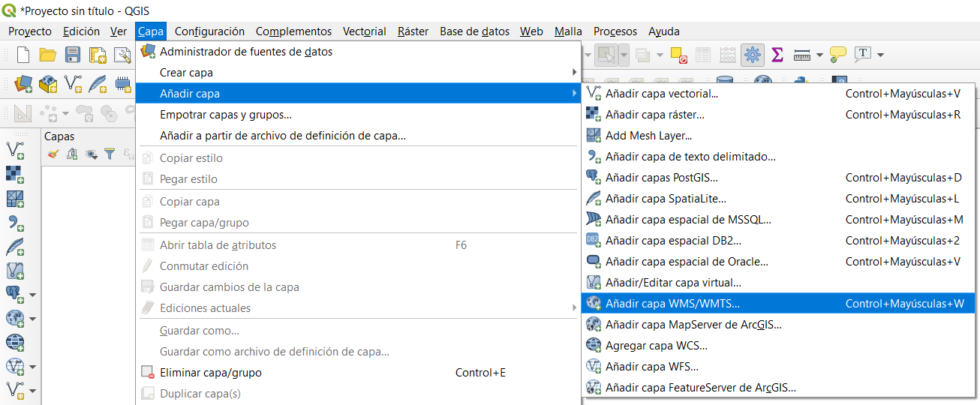Click the Measure ruler tool icon
This screenshot has height=405, width=980.
(x=801, y=55)
